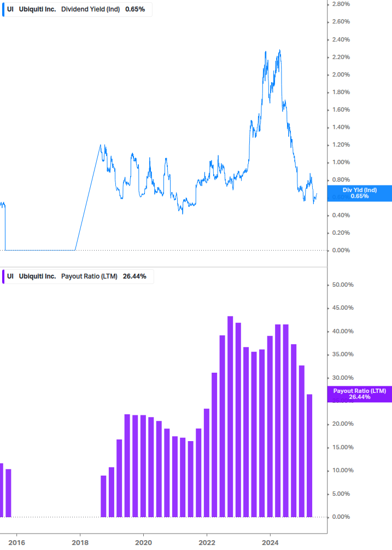Click the 2024 x-axis label
Viewport: 392px width, 550px height.
(x=271, y=543)
